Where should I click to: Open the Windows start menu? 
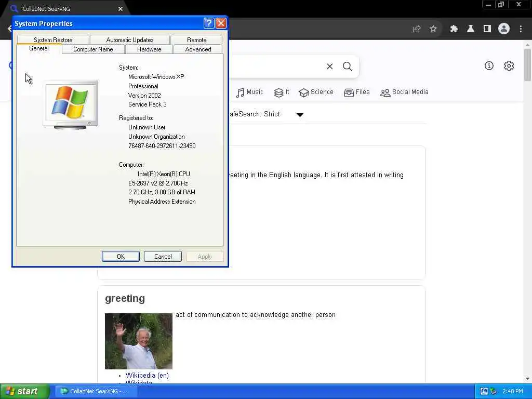(24, 391)
